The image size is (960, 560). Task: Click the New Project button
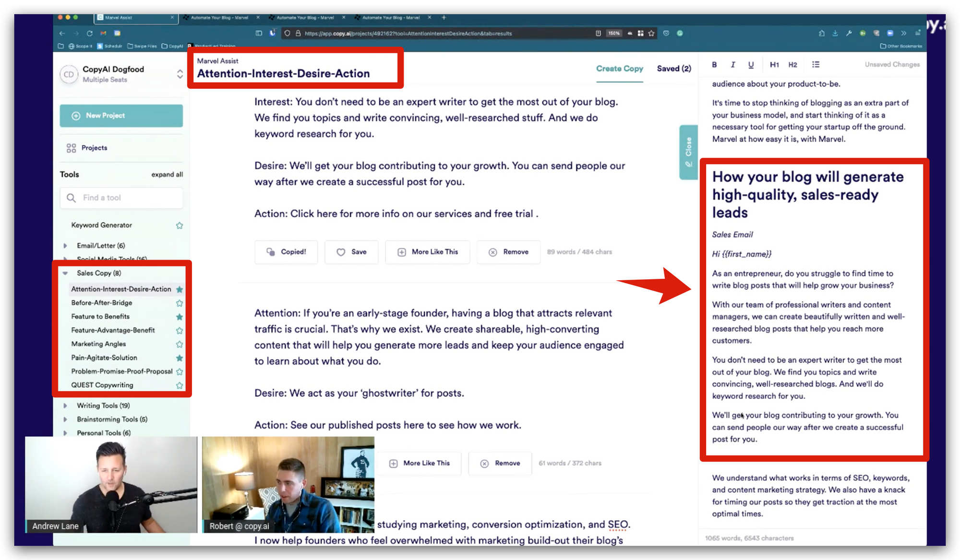(x=121, y=116)
